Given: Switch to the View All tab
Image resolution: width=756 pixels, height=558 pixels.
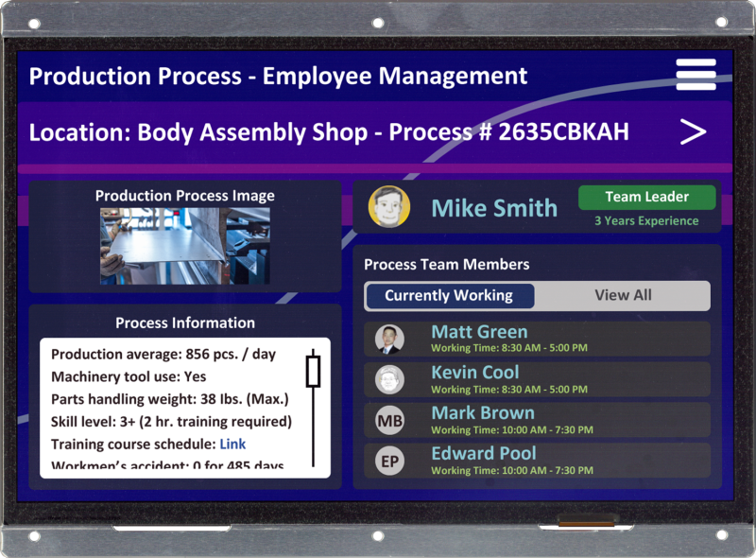Looking at the screenshot, I should point(623,296).
